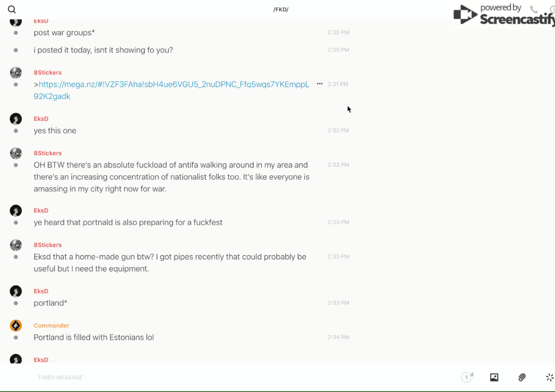Viewport: 555px width, 392px height.
Task: Open the search magnifier icon
Action: pyautogui.click(x=12, y=10)
